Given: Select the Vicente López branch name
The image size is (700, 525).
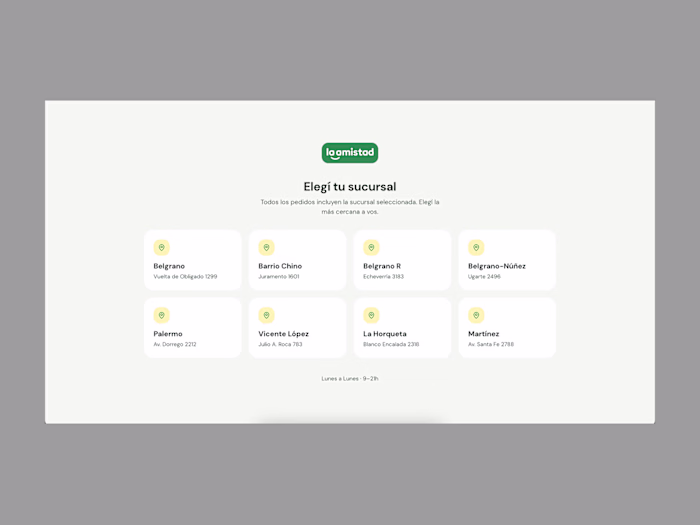Looking at the screenshot, I should [283, 334].
